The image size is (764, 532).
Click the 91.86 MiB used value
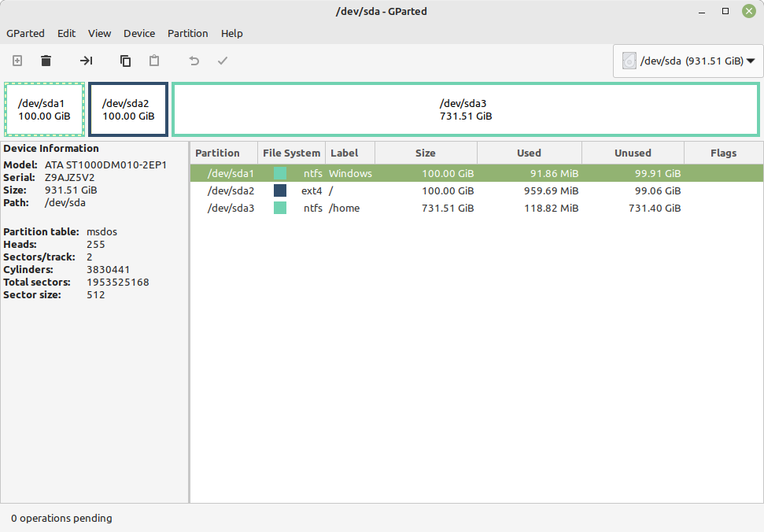(x=554, y=173)
